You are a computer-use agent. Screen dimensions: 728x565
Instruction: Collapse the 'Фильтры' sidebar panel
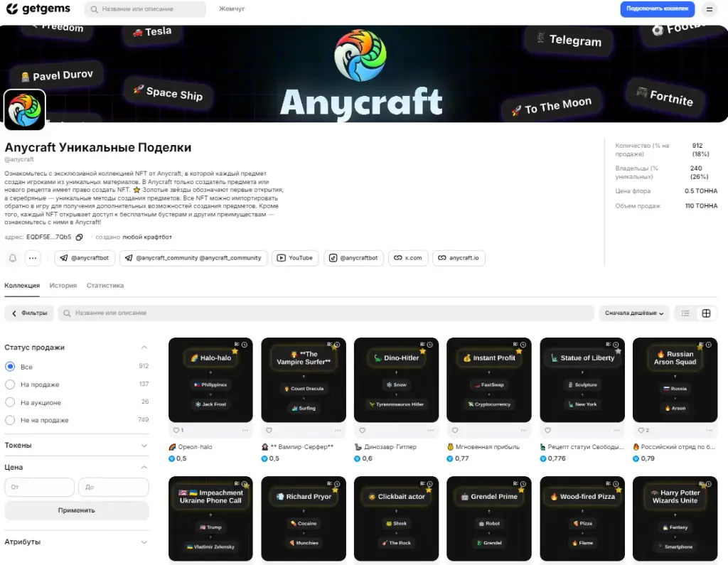[x=29, y=313]
